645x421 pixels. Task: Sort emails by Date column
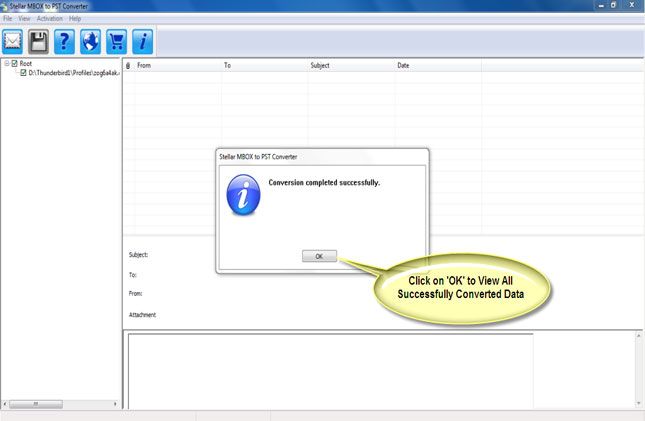point(403,66)
